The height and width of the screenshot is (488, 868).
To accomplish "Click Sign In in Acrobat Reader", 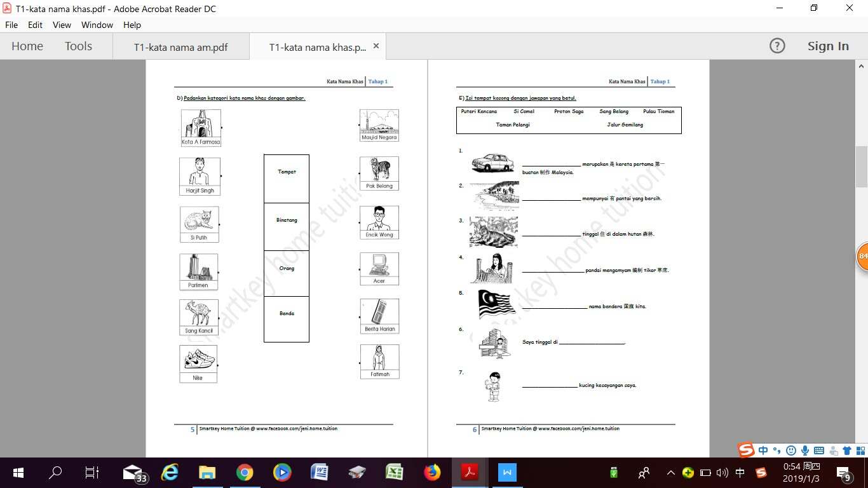I will click(827, 46).
